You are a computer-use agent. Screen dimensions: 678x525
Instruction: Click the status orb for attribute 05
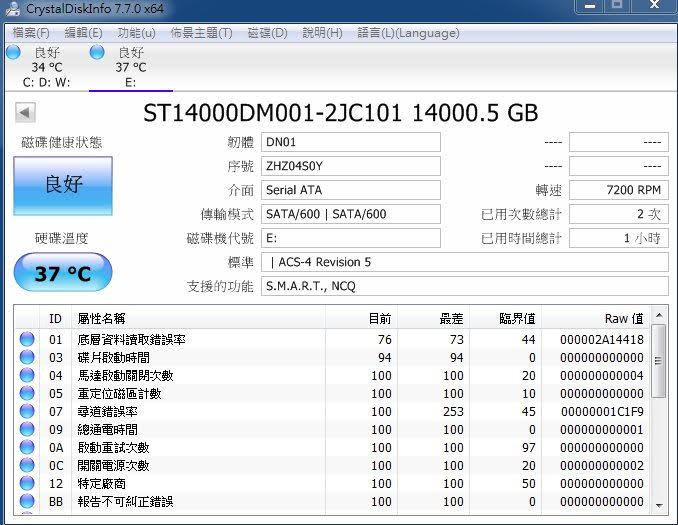point(27,394)
